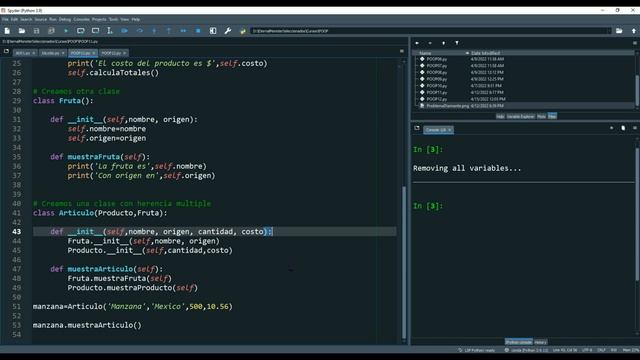
Task: Open the Debug menu
Action: 65,19
